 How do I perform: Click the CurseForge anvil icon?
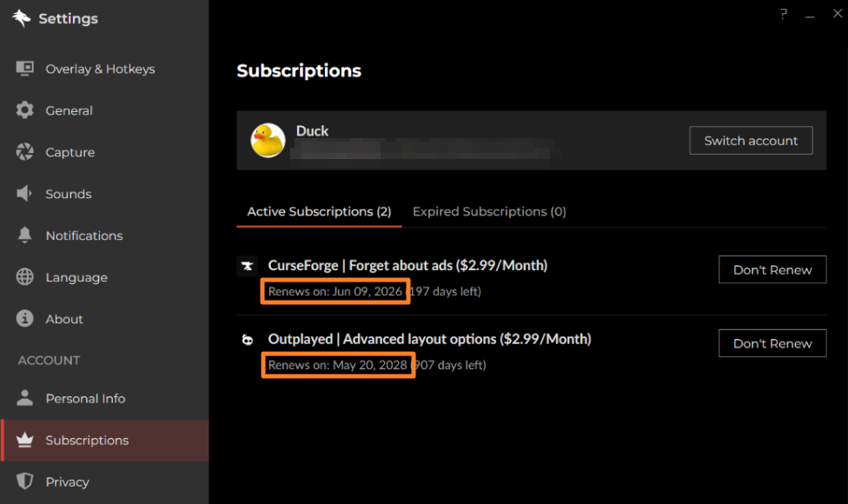(x=247, y=266)
